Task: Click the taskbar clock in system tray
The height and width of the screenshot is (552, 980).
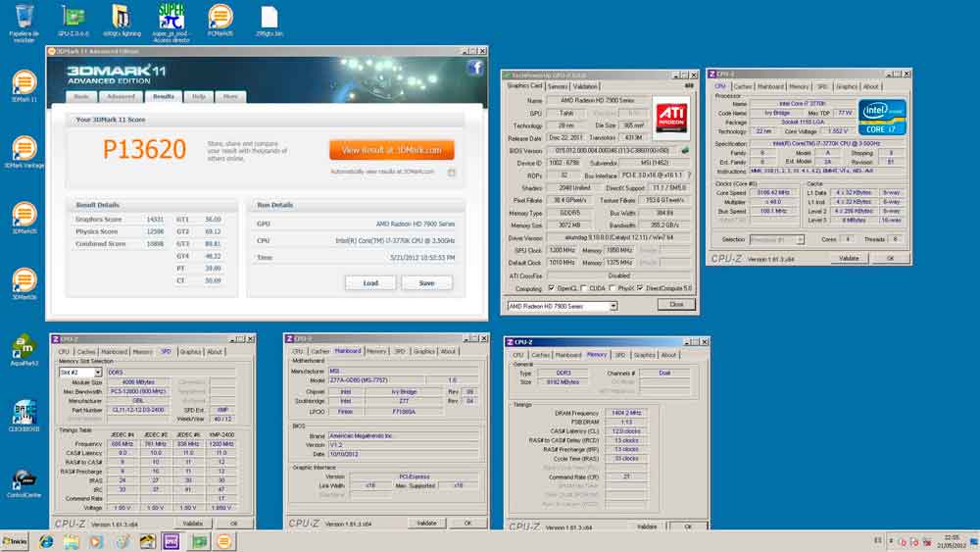Action: pyautogui.click(x=952, y=541)
